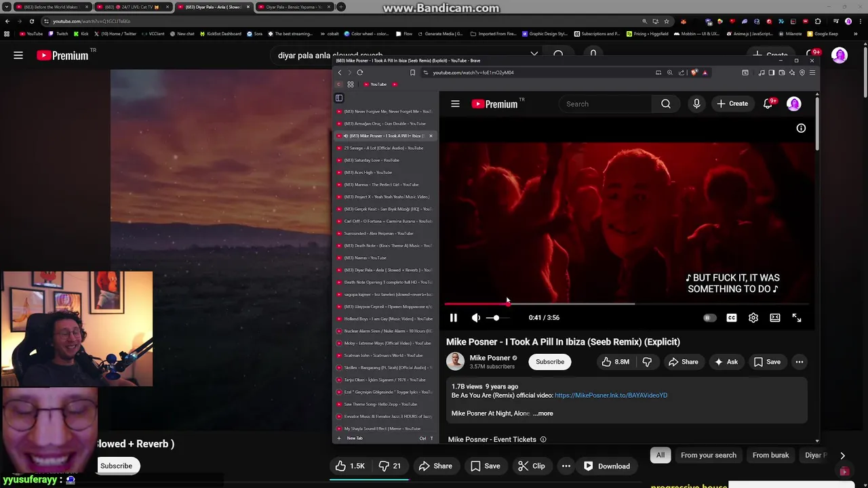Open the YouTube bookmark in front window bookmarks bar
Image resolution: width=868 pixels, height=488 pixels.
[375, 84]
